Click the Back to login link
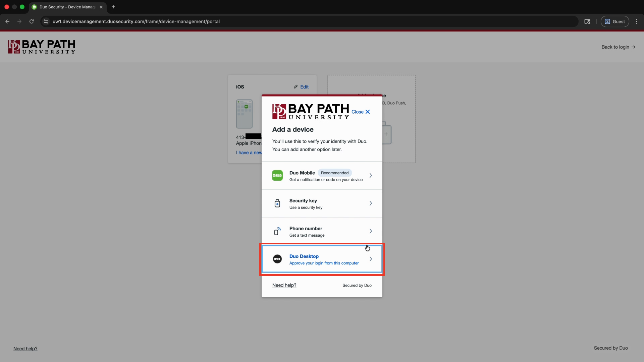644x362 pixels. [x=618, y=47]
